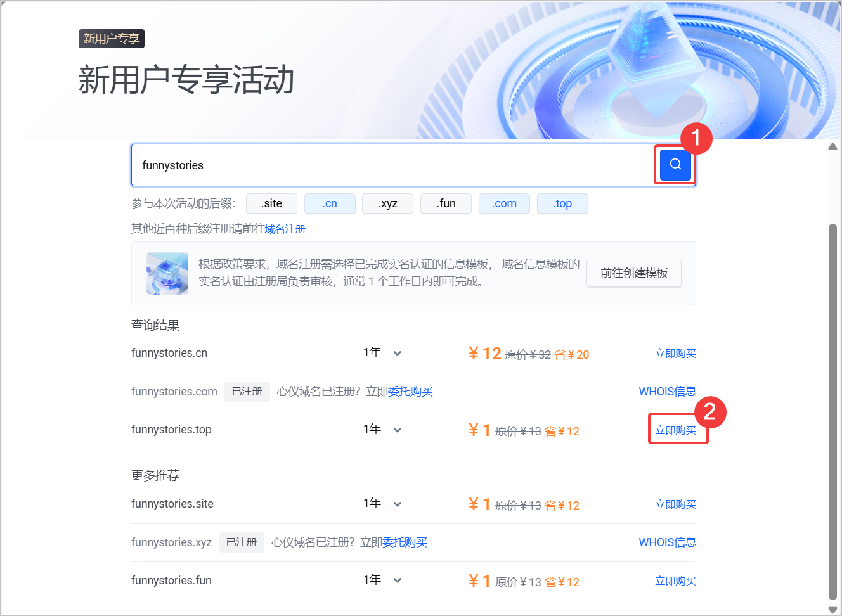Click the 更多推荐 heading
Viewport: 842px width, 616px height.
pos(155,475)
